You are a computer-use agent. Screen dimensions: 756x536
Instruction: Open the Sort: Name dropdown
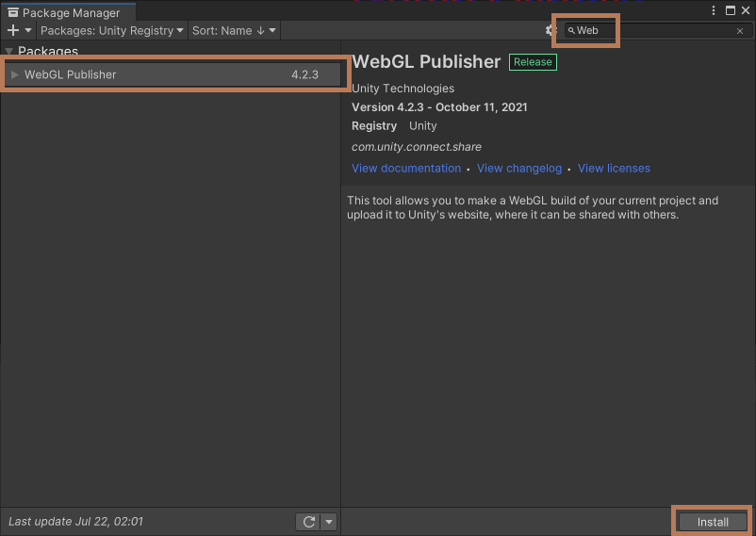pyautogui.click(x=234, y=30)
